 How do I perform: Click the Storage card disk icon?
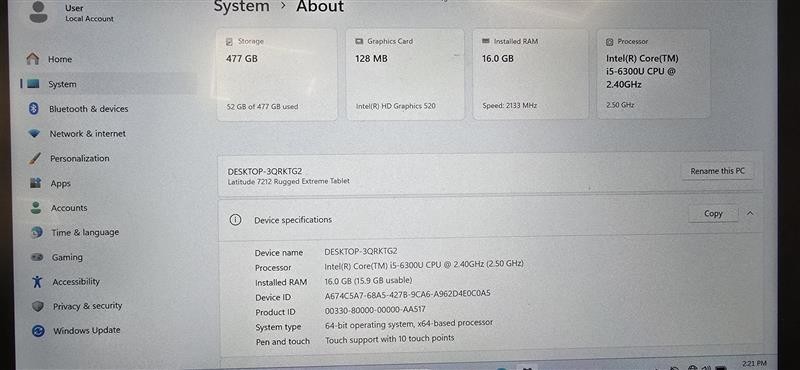(x=230, y=41)
